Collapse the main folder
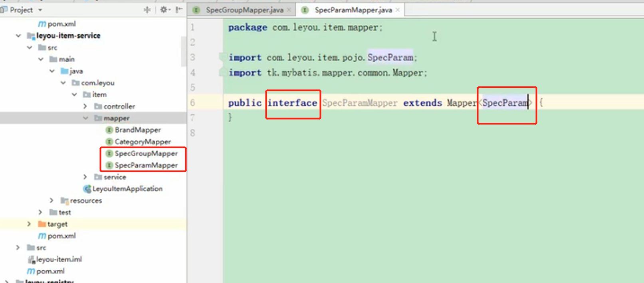The width and height of the screenshot is (644, 283). coord(41,59)
